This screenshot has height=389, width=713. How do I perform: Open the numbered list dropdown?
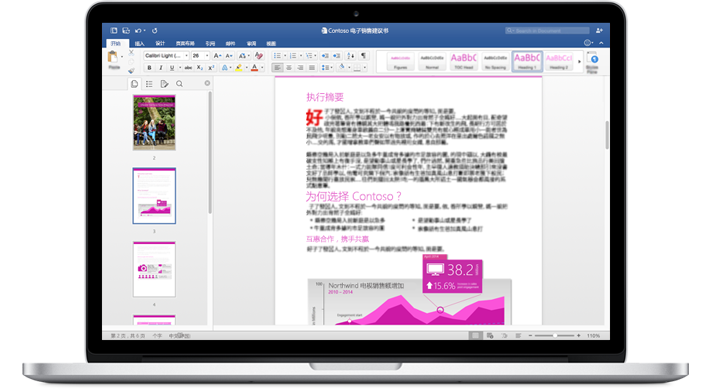[x=301, y=56]
